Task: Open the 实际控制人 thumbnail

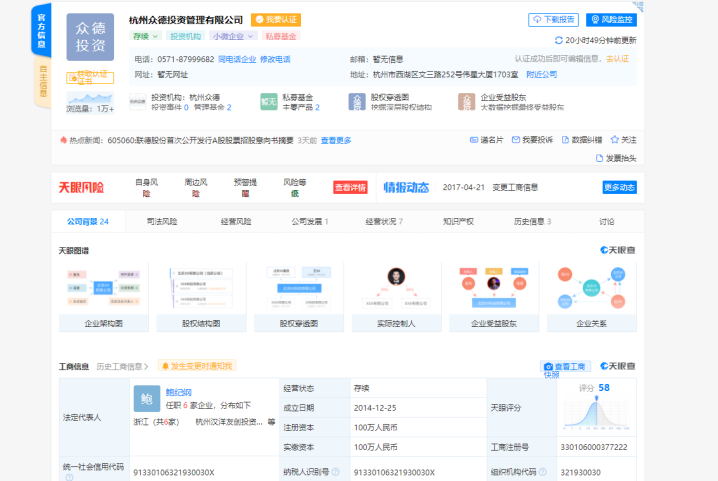Action: coord(396,297)
